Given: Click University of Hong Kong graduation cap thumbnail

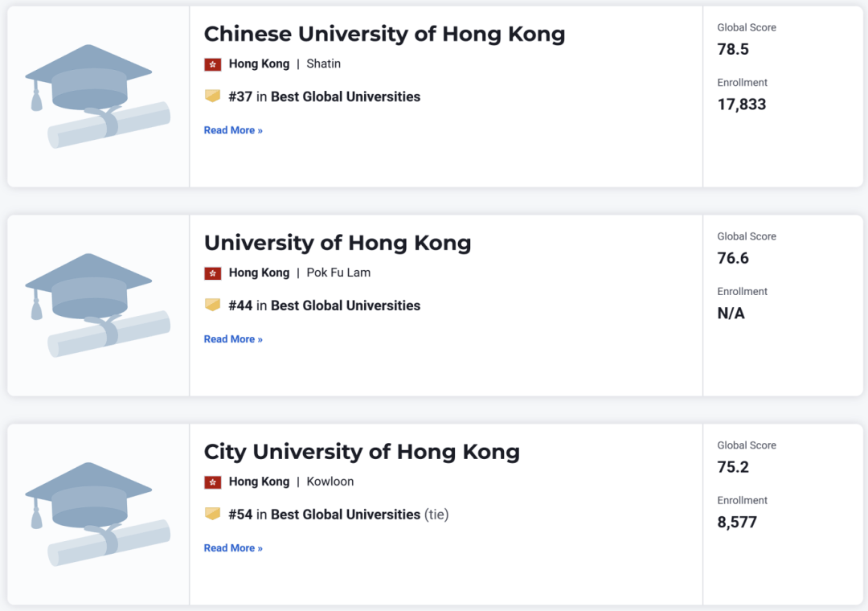Looking at the screenshot, I should click(98, 305).
